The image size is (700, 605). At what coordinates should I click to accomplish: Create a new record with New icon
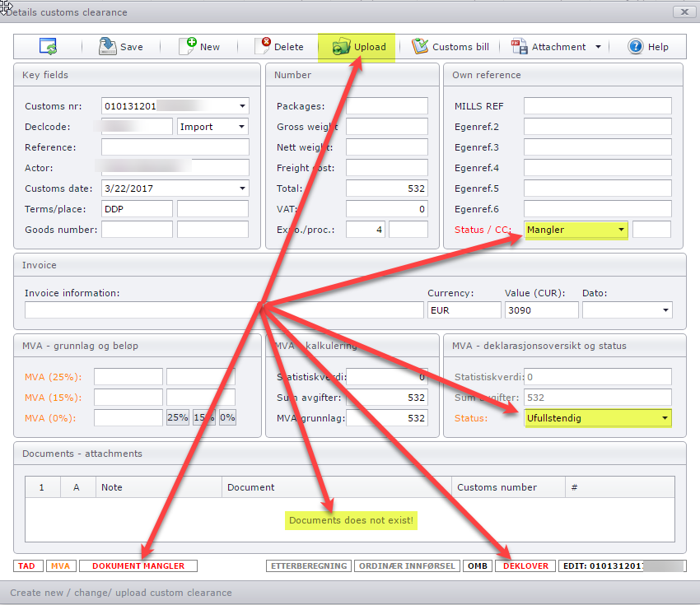tap(188, 46)
